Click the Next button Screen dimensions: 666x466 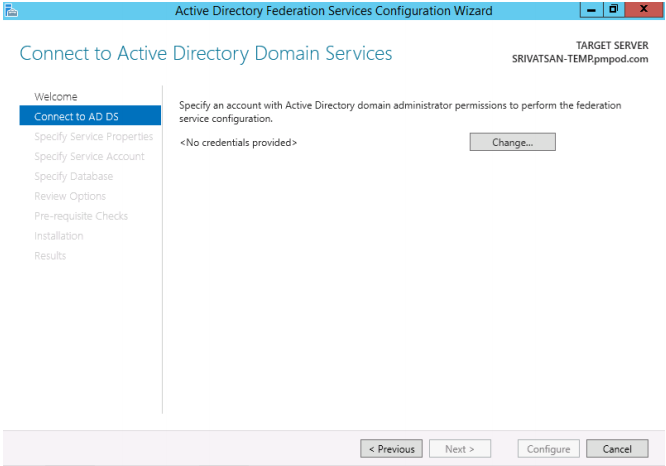tap(460, 449)
